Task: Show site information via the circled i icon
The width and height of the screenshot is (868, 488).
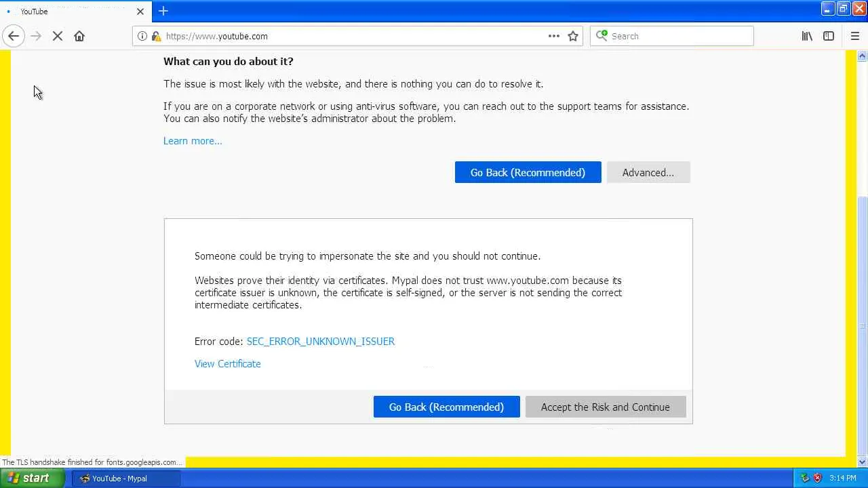Action: pos(142,36)
